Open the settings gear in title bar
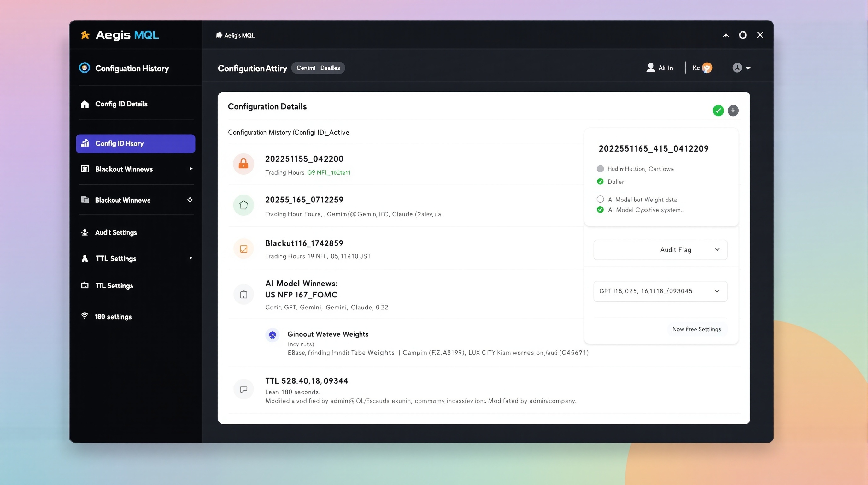 (x=743, y=35)
